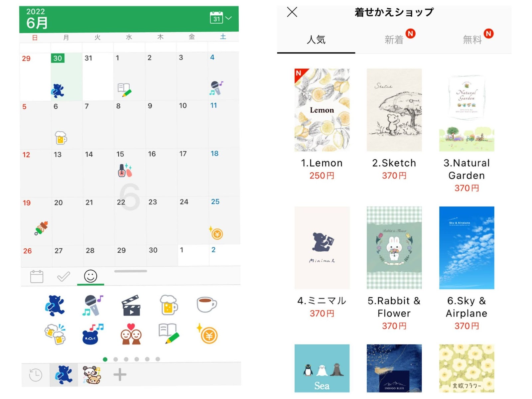
Task: Choose the microphone karaoke stamp in palette
Action: coord(93,305)
